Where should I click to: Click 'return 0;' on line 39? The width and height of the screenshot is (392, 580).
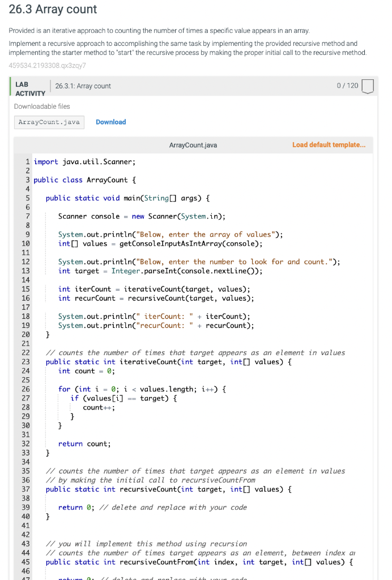tap(76, 507)
